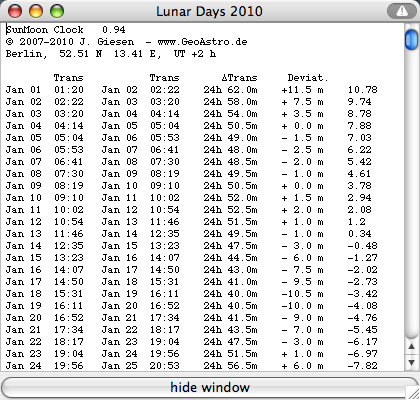This screenshot has height=400, width=420.
Task: Click the -6.97 value
Action: pyautogui.click(x=363, y=354)
